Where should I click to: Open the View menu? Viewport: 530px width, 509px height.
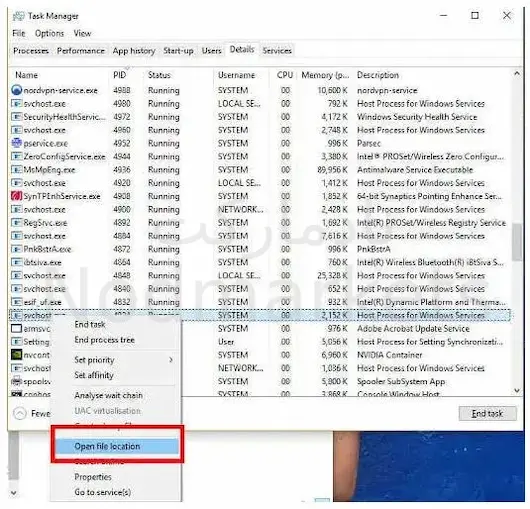pos(82,33)
